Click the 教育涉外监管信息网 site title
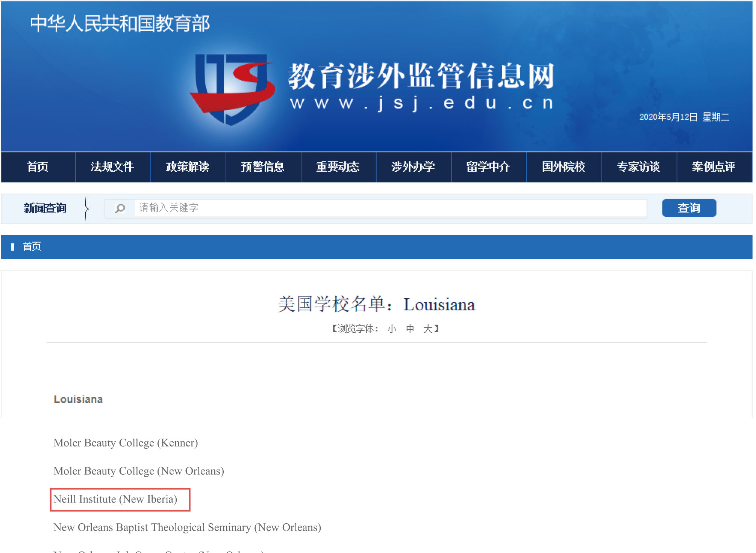 (x=421, y=76)
